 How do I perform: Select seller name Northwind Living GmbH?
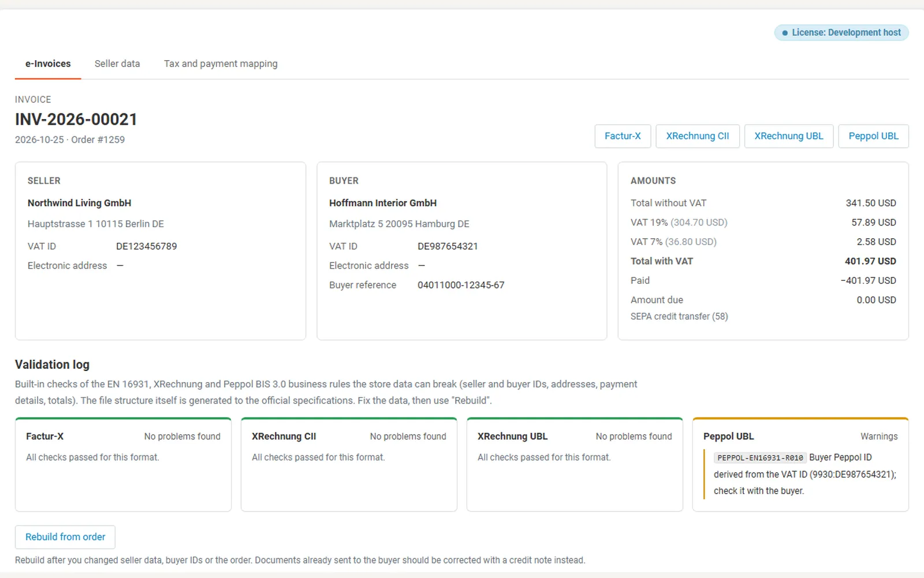coord(79,203)
